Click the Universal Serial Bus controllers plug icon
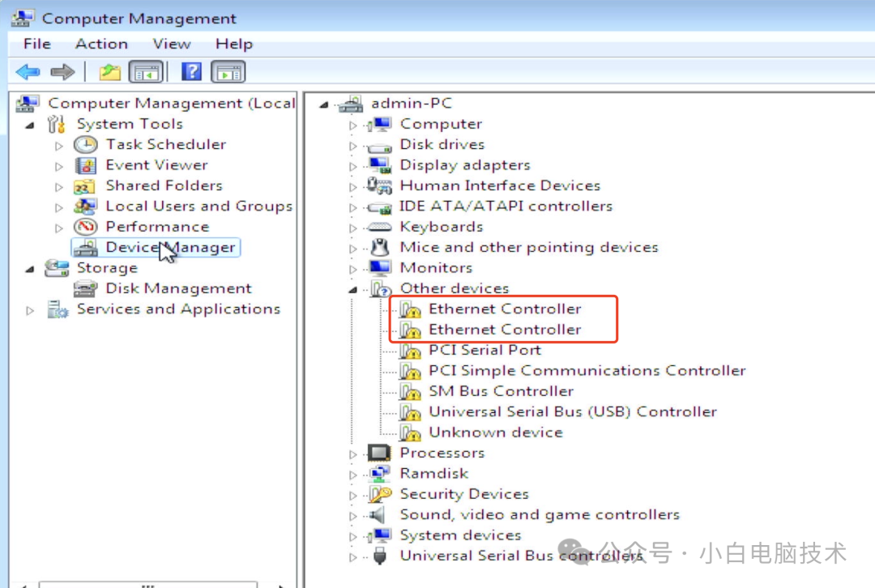Screen dimensions: 875x588 pos(380,556)
